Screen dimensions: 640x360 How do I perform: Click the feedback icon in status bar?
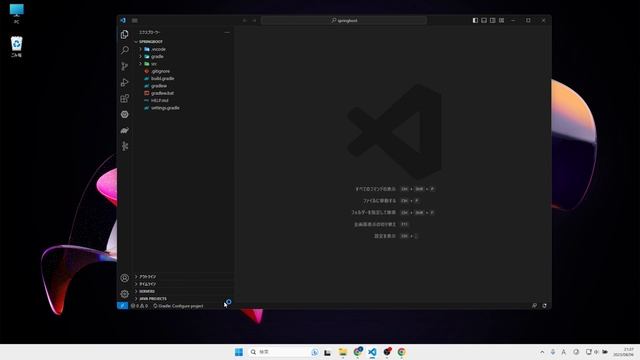[534, 306]
